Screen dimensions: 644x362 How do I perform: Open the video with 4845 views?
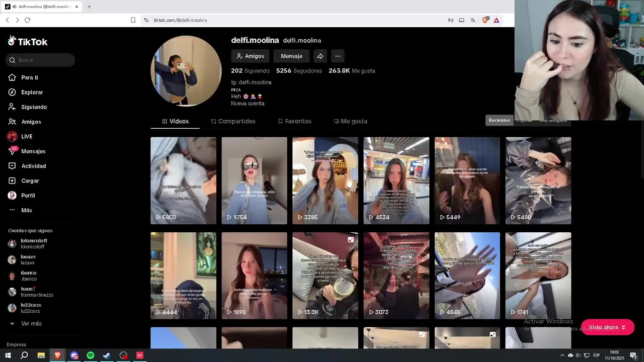(467, 276)
